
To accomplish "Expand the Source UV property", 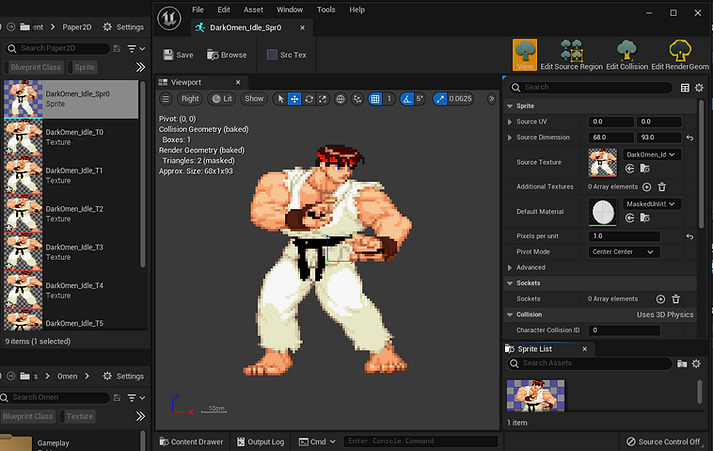I will pyautogui.click(x=510, y=122).
